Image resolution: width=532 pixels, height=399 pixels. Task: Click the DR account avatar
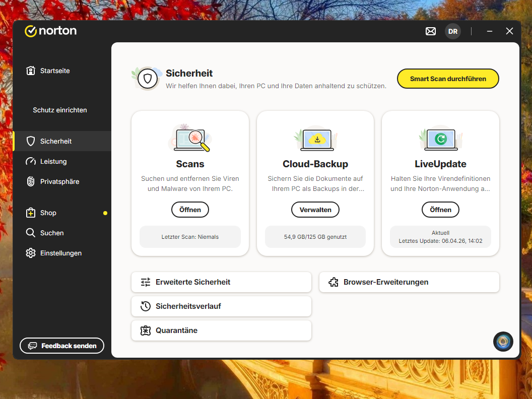pos(452,31)
